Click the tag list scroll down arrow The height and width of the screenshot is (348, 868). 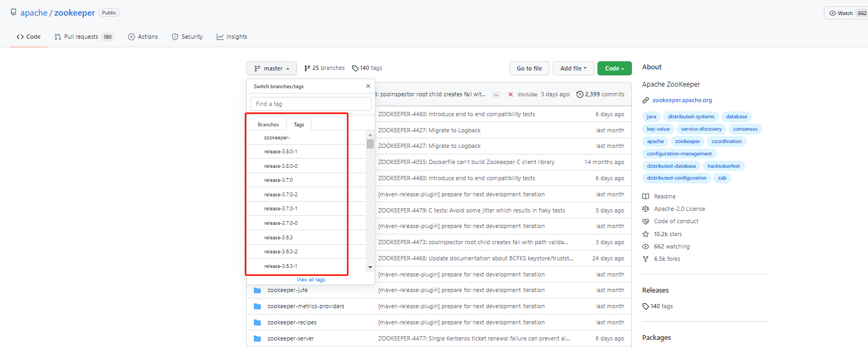click(370, 267)
